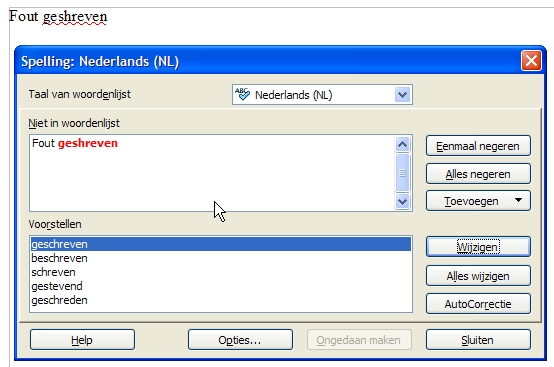Click the scrollbar thumb in Niet in woordenlijst
The height and width of the screenshot is (367, 554).
(x=402, y=173)
